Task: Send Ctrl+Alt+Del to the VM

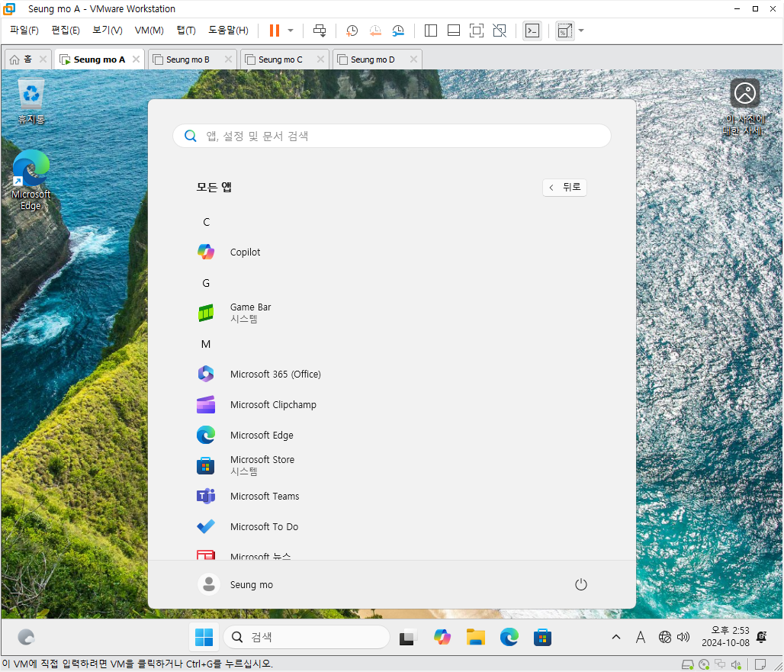Action: pos(320,31)
